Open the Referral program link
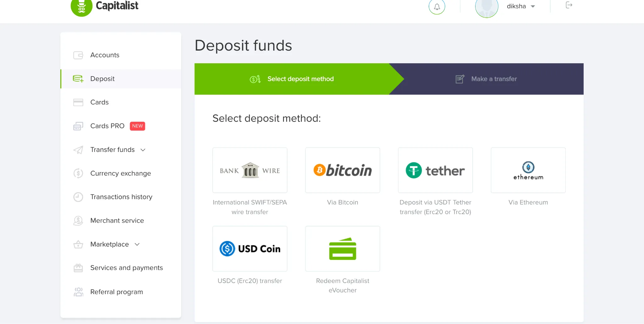 click(x=116, y=292)
